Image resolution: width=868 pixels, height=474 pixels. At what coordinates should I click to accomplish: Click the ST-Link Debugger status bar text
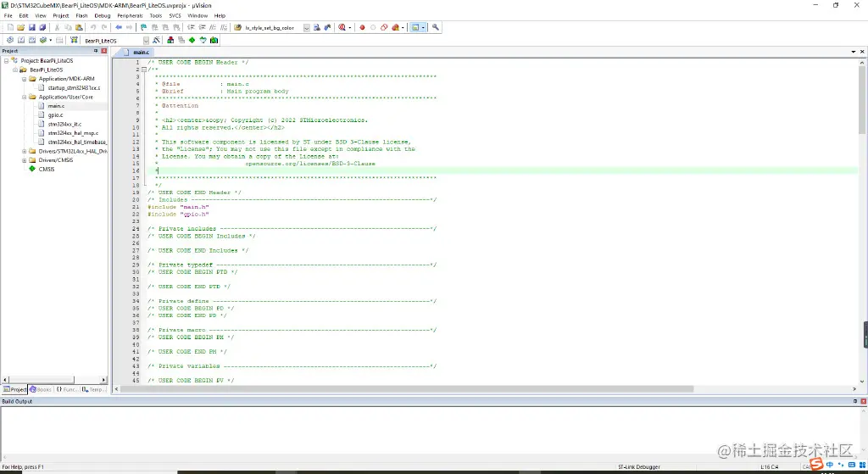coord(639,467)
